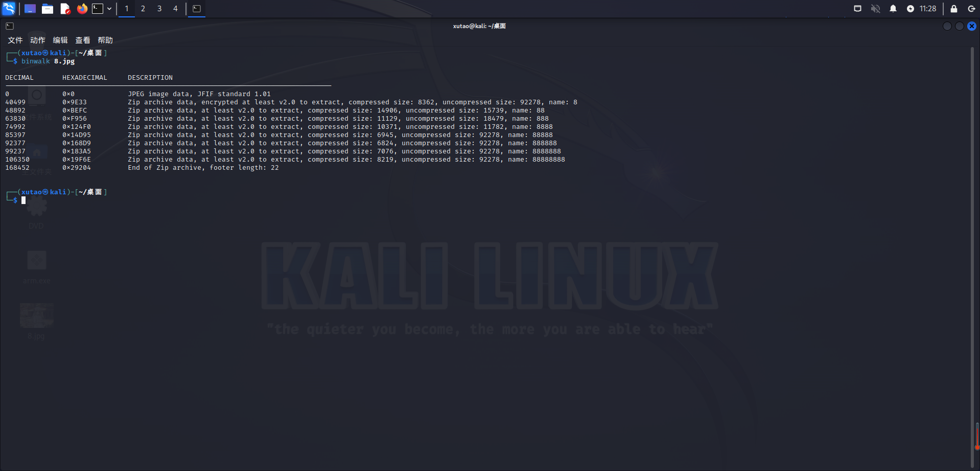Open the file manager from the panel
980x471 pixels.
pos(48,9)
